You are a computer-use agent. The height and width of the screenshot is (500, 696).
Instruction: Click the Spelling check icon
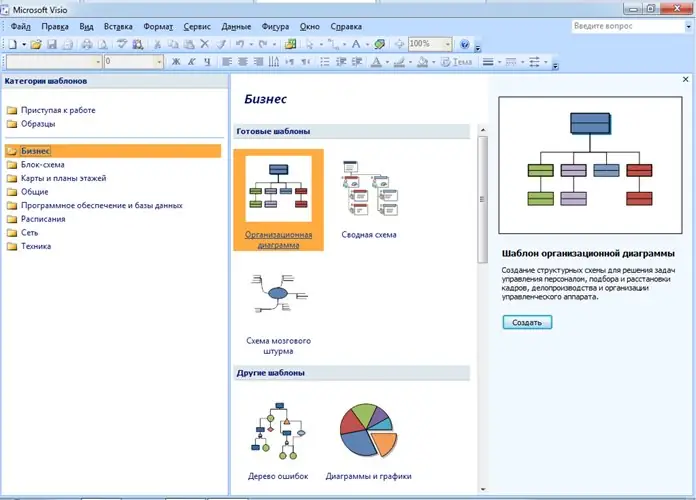[x=122, y=44]
